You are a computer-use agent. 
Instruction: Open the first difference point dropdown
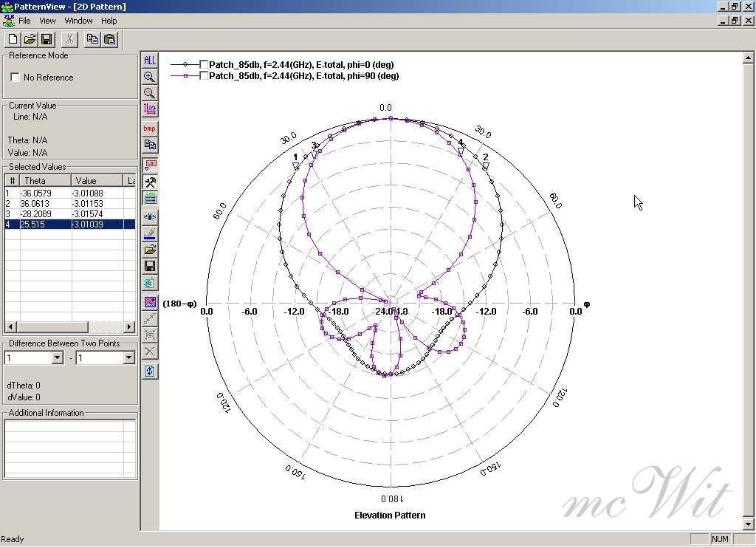pyautogui.click(x=58, y=358)
